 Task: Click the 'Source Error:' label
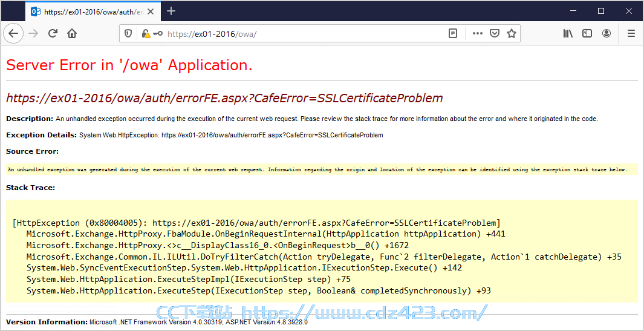tap(33, 151)
